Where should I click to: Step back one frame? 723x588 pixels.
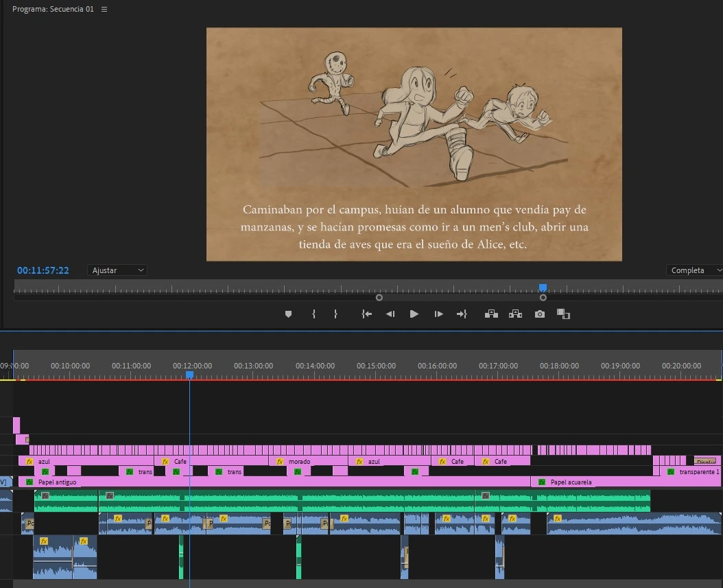(x=390, y=314)
